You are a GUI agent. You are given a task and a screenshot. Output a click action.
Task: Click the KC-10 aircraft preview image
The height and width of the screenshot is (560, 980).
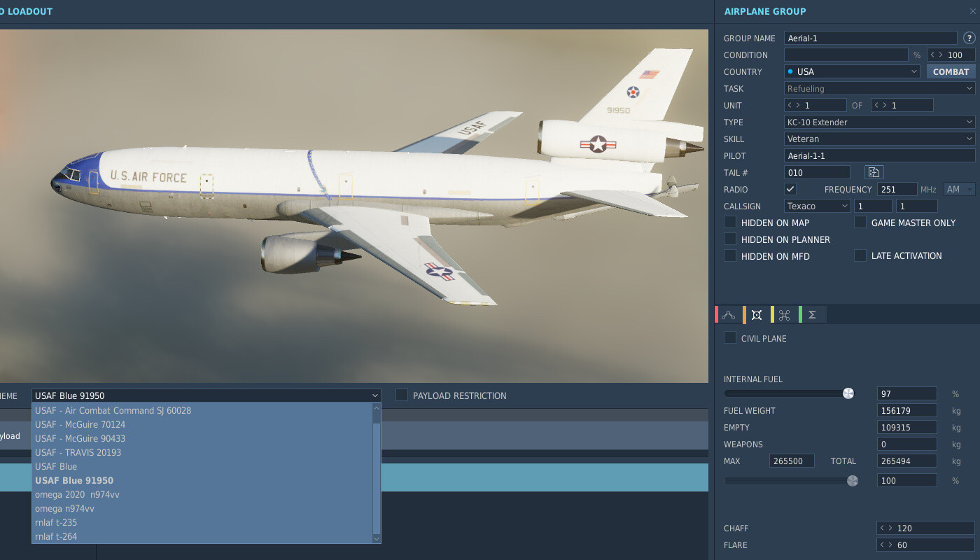click(x=354, y=206)
